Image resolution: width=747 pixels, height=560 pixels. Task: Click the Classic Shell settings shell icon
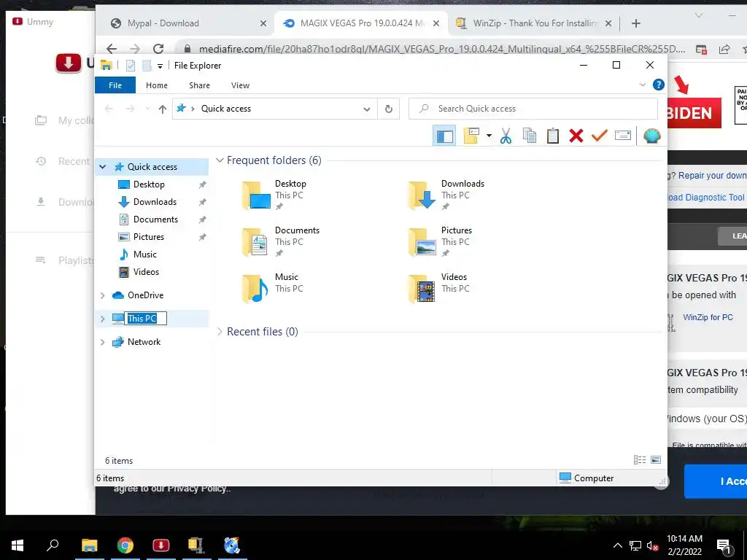click(x=651, y=136)
